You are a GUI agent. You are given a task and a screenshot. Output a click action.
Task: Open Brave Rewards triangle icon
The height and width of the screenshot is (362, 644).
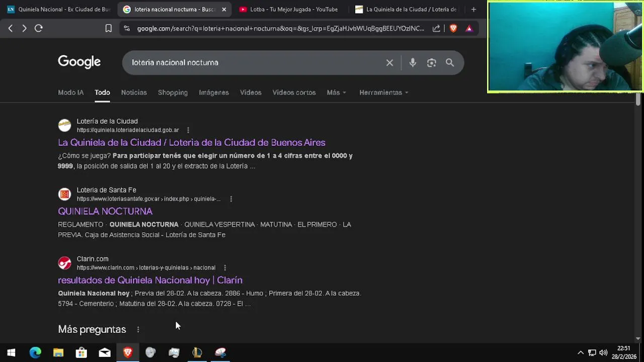point(469,29)
